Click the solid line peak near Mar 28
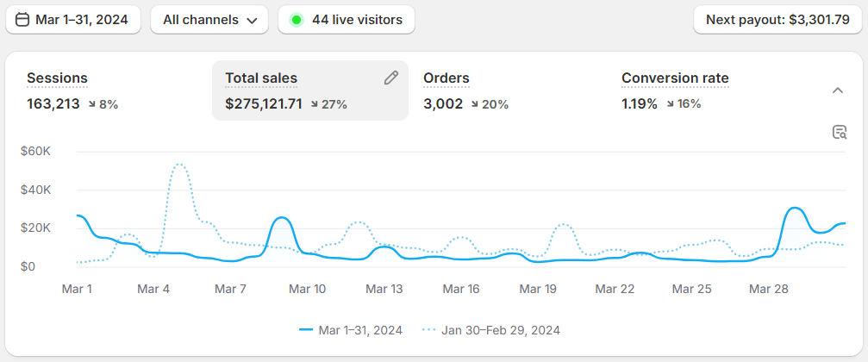The width and height of the screenshot is (868, 362). pos(795,208)
